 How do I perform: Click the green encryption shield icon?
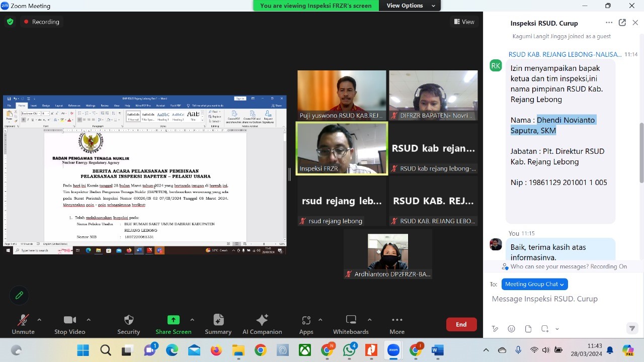tap(10, 22)
